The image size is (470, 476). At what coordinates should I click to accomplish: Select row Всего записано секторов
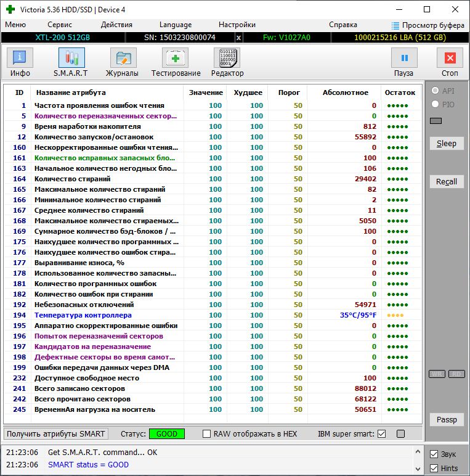point(213,388)
